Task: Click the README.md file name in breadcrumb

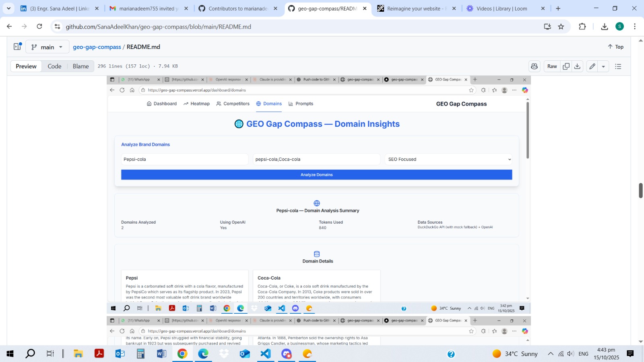Action: 143,47
